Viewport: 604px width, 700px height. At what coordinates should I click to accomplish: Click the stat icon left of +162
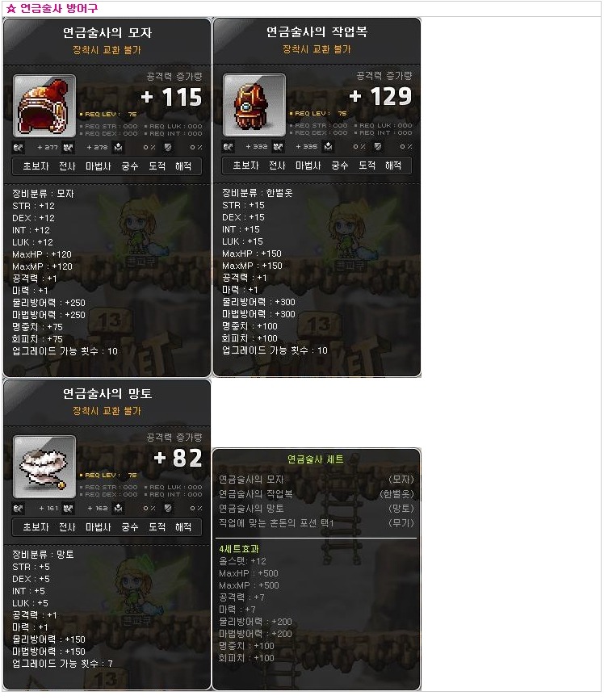[68, 508]
